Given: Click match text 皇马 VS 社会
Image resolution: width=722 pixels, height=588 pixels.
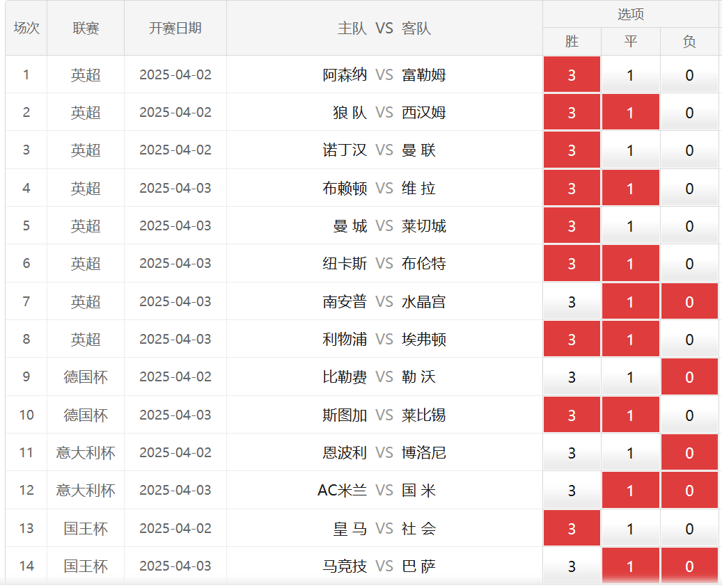Looking at the screenshot, I should (x=384, y=528).
